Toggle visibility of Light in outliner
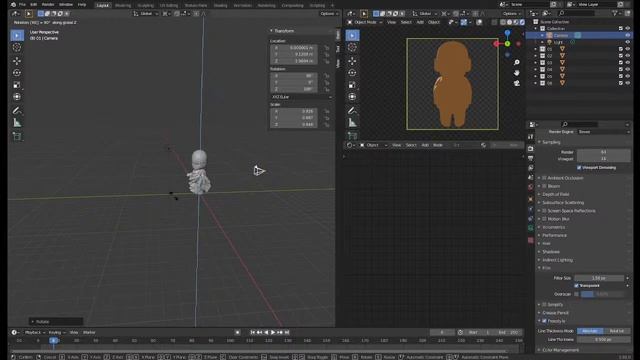 (x=628, y=42)
